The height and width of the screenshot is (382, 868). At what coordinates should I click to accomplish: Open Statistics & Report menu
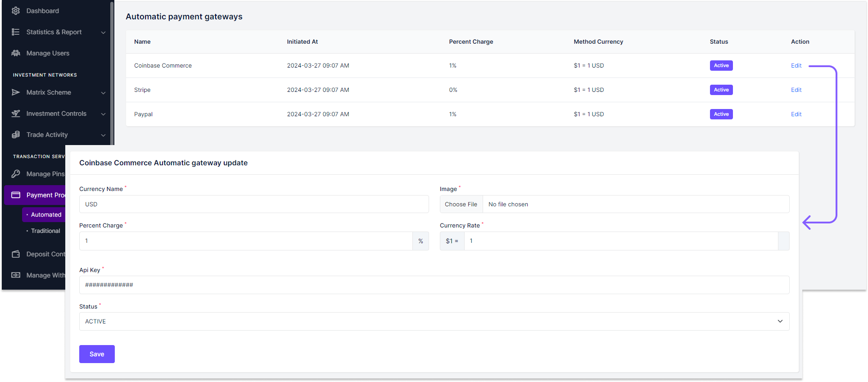click(54, 32)
